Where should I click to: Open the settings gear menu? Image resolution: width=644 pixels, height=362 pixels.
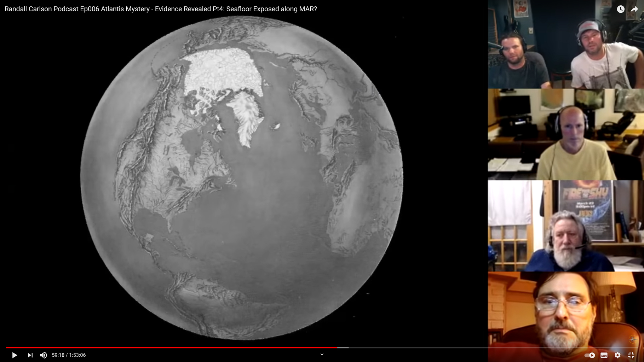617,355
